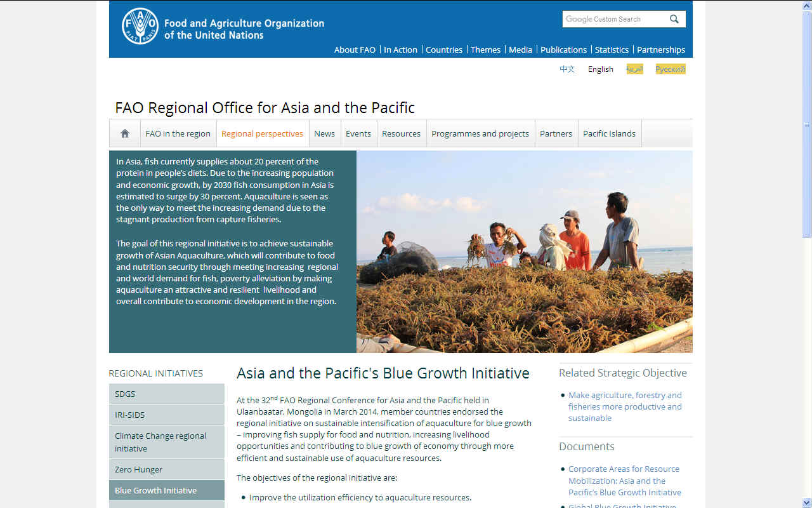Click 'The objectives of the regional initiative are:' text
The image size is (812, 508).
pos(317,478)
